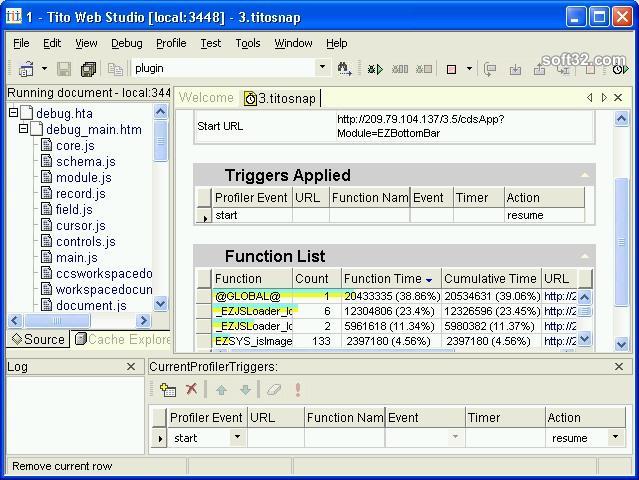Click the red X remove row icon
639x480 pixels.
pyautogui.click(x=191, y=389)
